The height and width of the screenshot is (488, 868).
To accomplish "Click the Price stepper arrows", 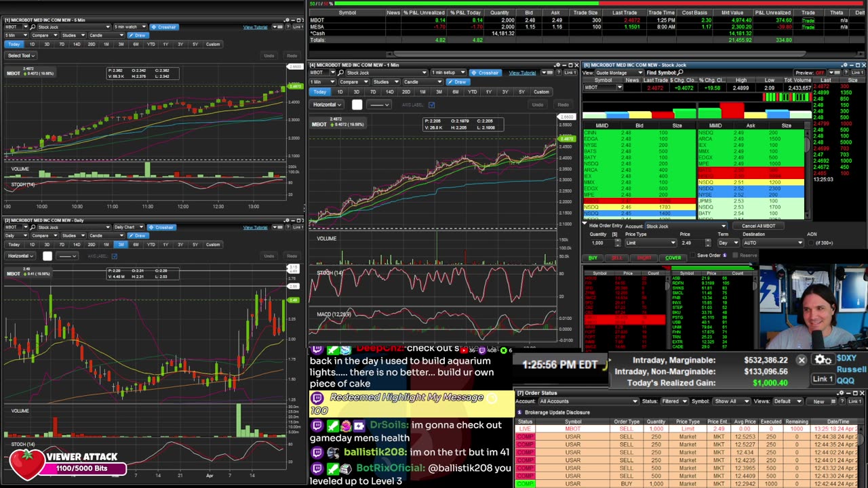I will click(x=709, y=243).
